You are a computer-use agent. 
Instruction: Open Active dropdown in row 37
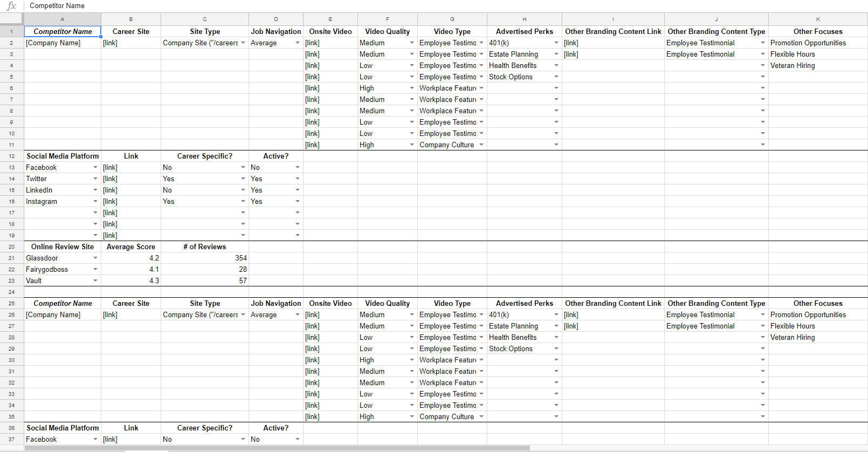click(x=298, y=439)
